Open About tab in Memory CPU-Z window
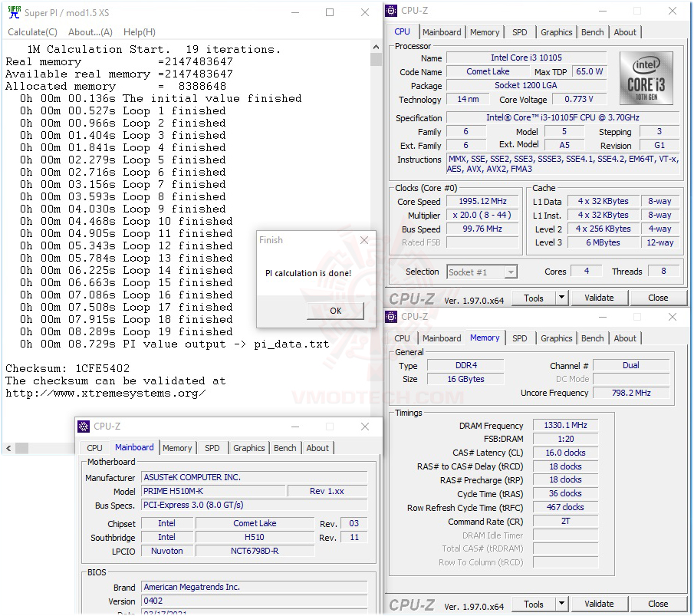694x616 pixels. click(x=625, y=338)
